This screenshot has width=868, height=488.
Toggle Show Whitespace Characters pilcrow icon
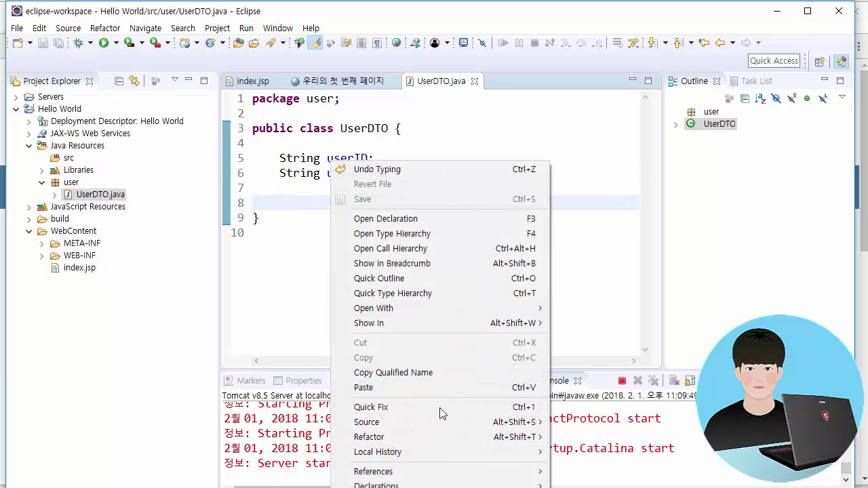click(377, 43)
